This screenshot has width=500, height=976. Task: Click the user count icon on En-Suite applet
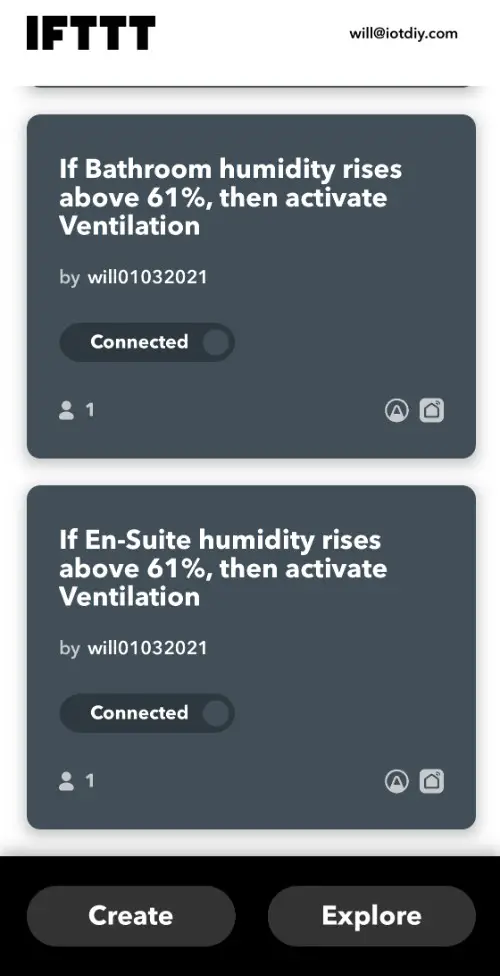pos(67,781)
